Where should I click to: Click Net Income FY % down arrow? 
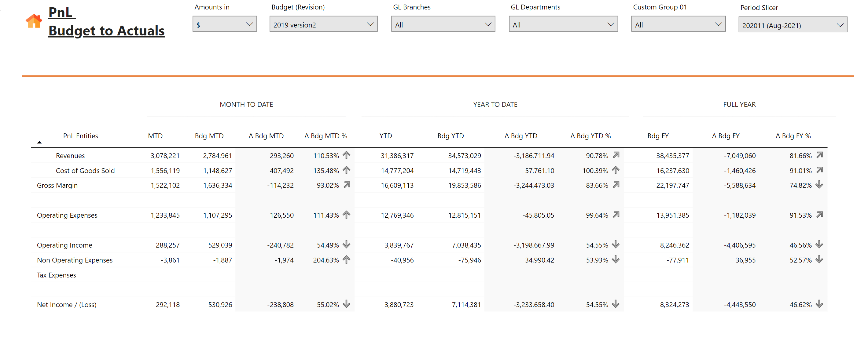click(819, 304)
